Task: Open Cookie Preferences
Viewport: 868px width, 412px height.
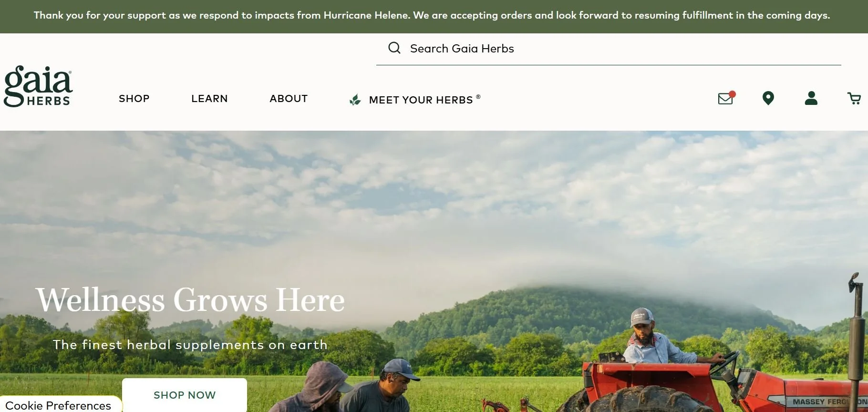Action: [x=58, y=405]
